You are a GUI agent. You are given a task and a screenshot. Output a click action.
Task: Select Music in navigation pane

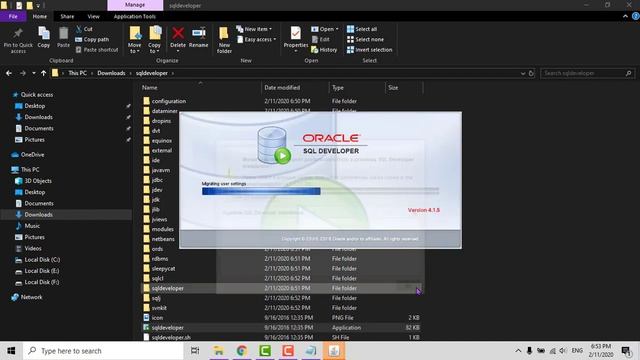click(x=32, y=225)
